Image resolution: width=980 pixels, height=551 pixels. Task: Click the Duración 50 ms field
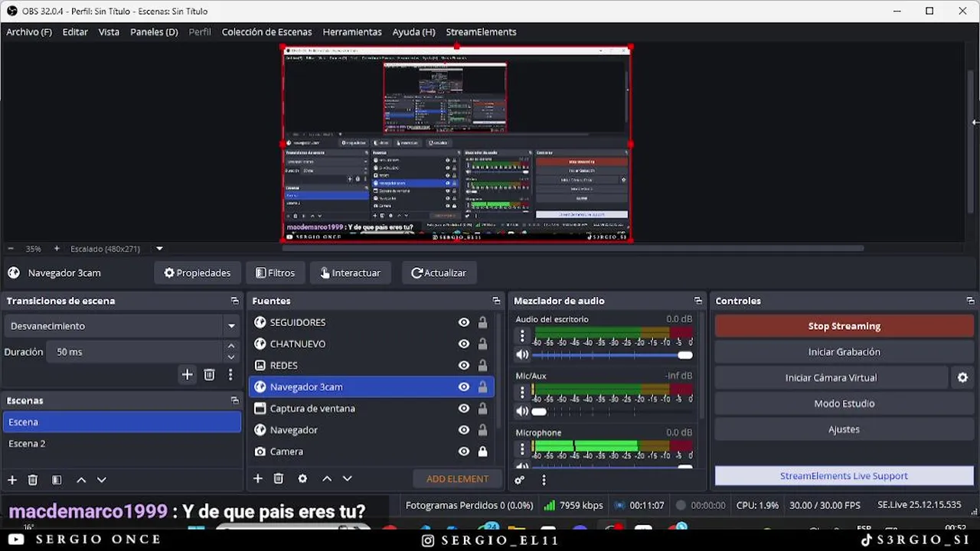pos(135,352)
